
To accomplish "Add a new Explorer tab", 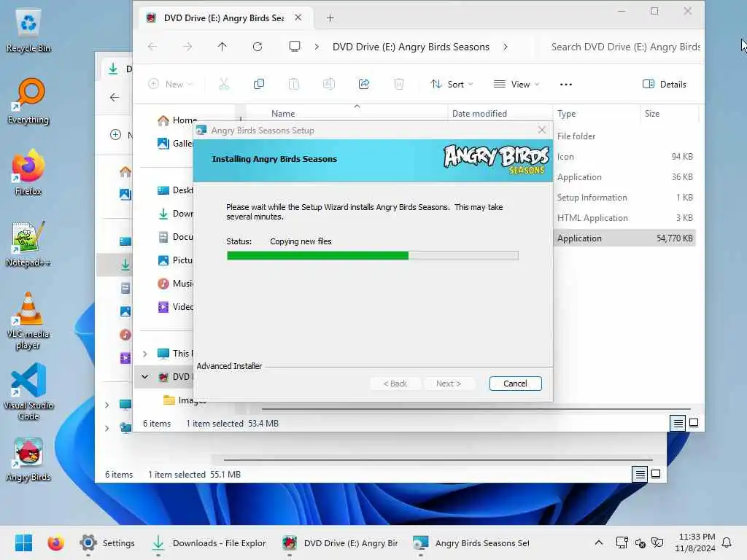I will (330, 18).
